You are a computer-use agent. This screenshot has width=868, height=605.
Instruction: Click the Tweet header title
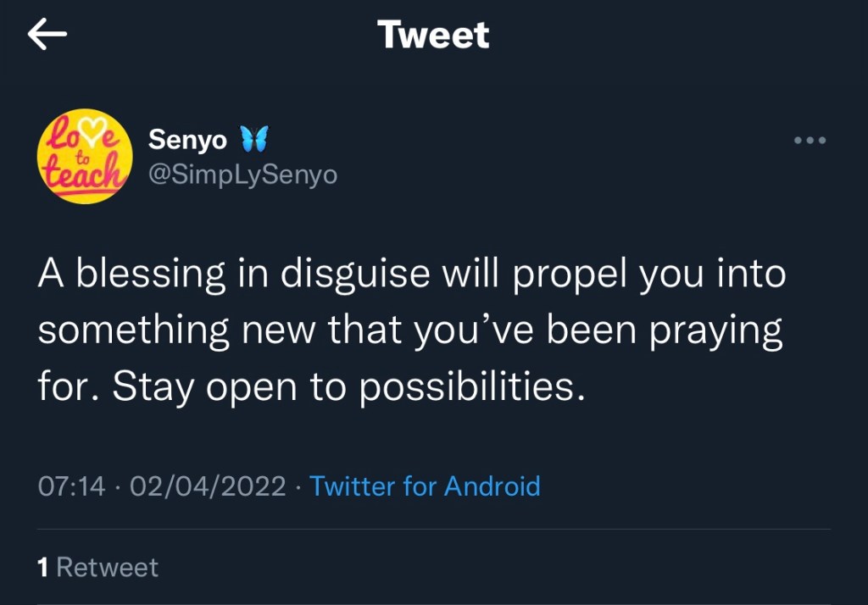[x=433, y=35]
